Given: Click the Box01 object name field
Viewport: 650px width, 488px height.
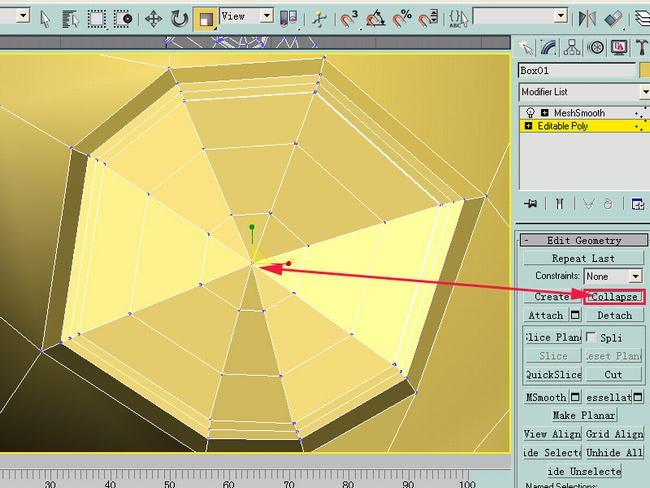Looking at the screenshot, I should [x=576, y=70].
